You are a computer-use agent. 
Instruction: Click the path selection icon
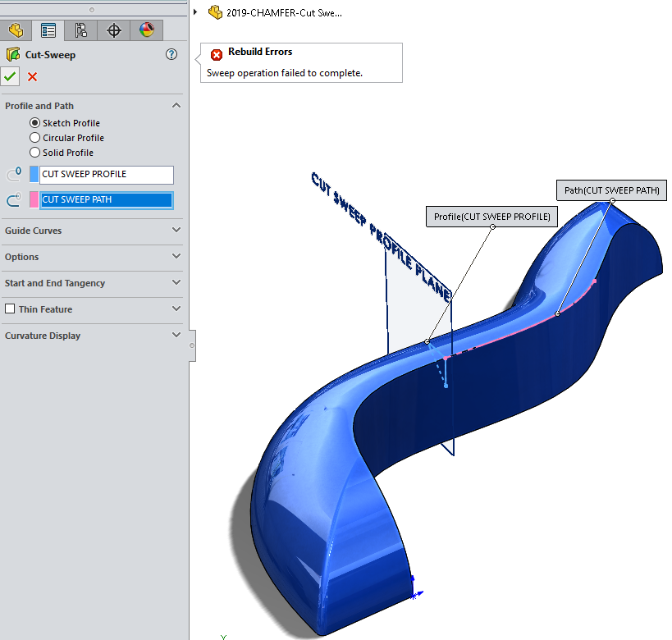click(x=14, y=199)
